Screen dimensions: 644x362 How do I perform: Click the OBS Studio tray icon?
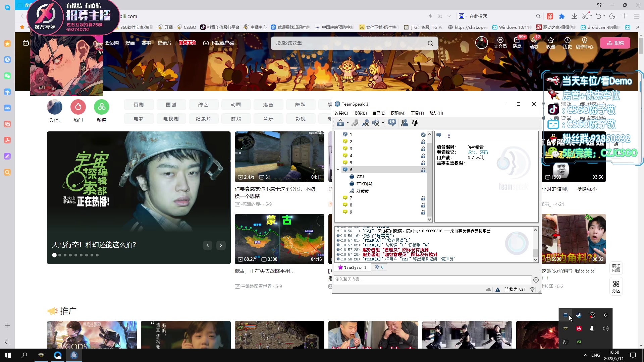click(x=592, y=315)
